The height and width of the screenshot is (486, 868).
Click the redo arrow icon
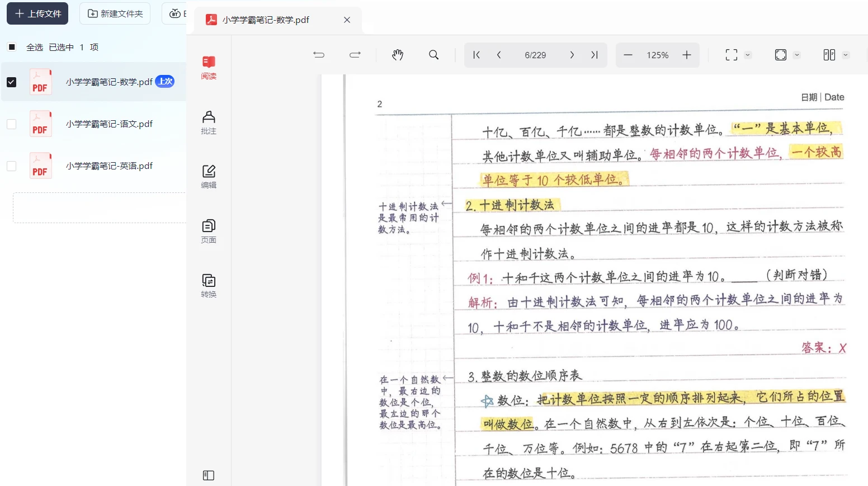point(355,55)
